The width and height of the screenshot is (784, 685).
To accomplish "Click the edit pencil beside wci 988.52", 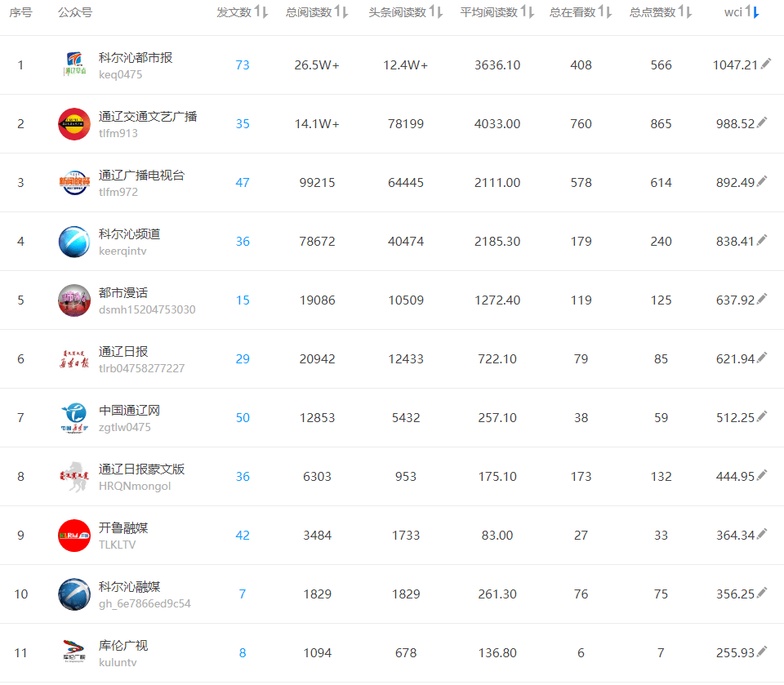I will pos(762,123).
